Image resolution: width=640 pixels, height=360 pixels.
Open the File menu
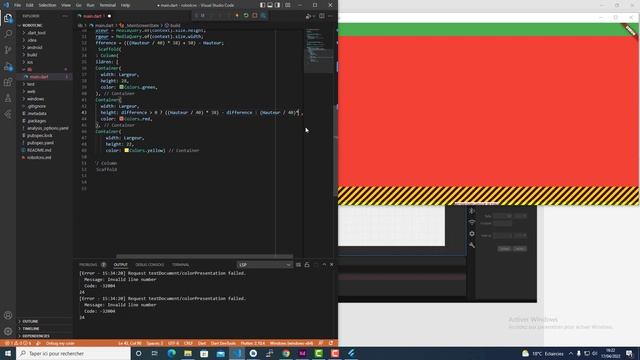(x=18, y=5)
